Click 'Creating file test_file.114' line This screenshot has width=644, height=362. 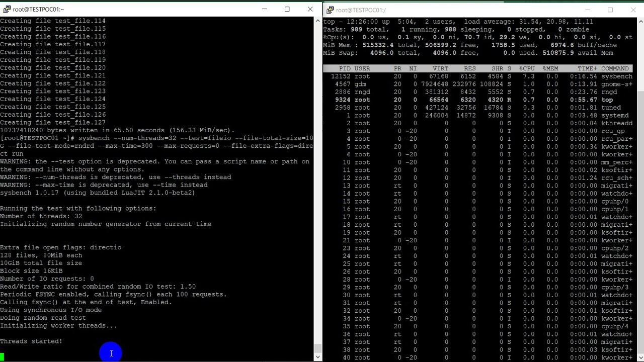[53, 21]
